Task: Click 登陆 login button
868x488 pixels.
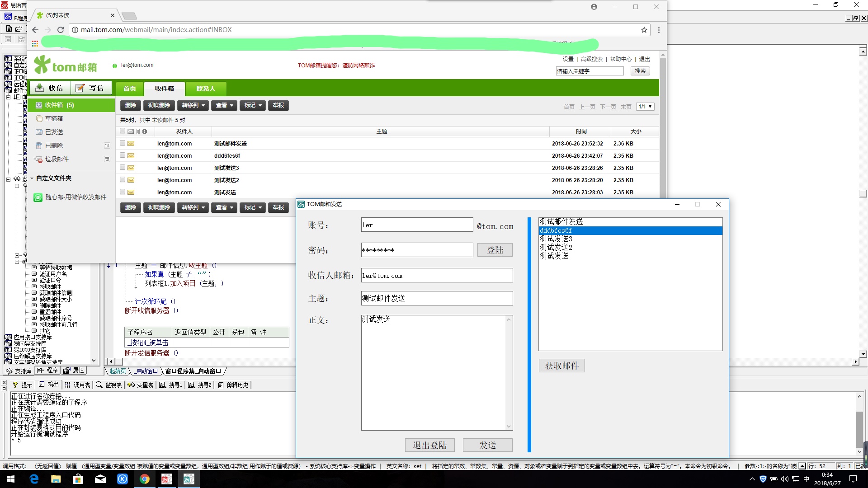Action: point(495,250)
